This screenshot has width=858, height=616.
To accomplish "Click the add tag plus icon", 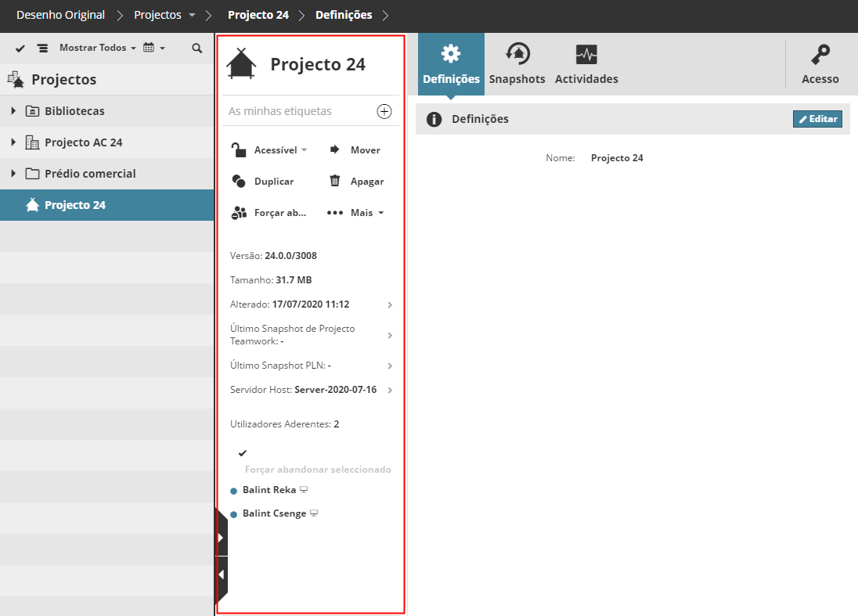I will coord(384,112).
